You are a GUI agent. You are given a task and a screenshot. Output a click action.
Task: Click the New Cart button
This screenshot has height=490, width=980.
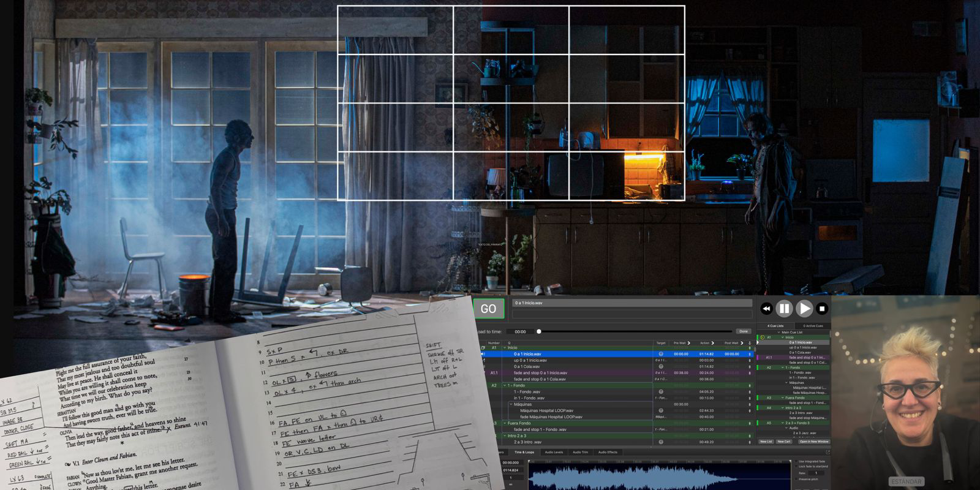coord(784,442)
